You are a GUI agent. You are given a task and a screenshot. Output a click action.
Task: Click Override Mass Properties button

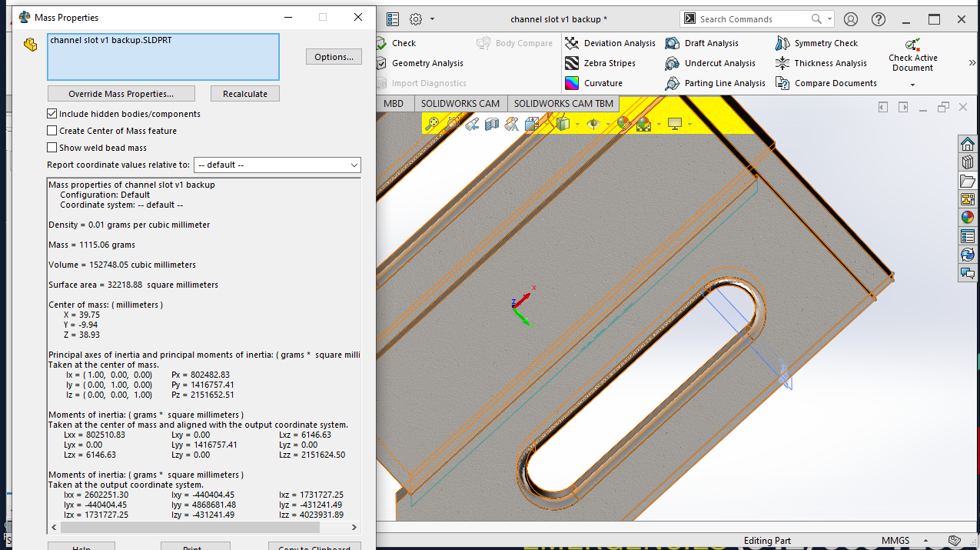coord(121,94)
